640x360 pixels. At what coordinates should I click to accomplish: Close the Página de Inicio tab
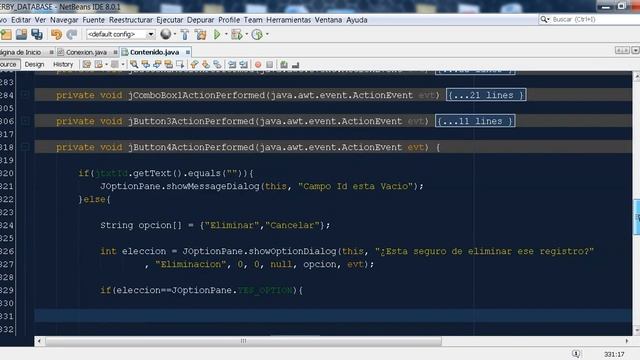[51, 52]
